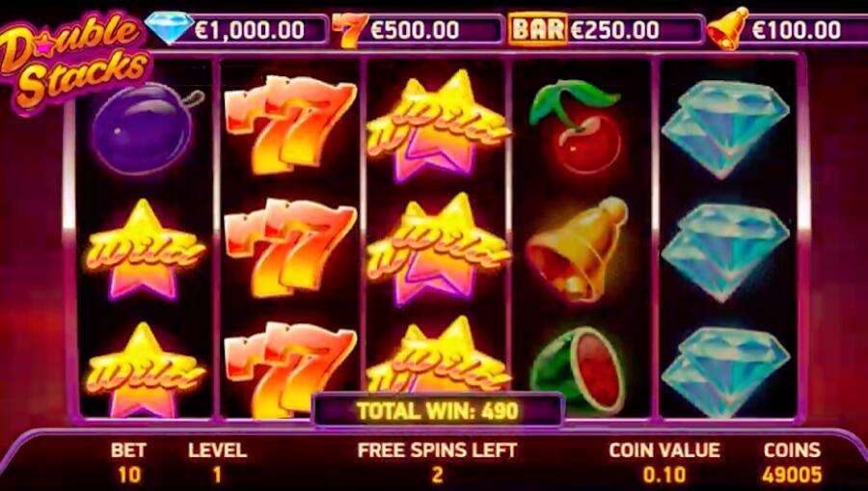
Task: Select the Bet value 10
Action: point(129,475)
